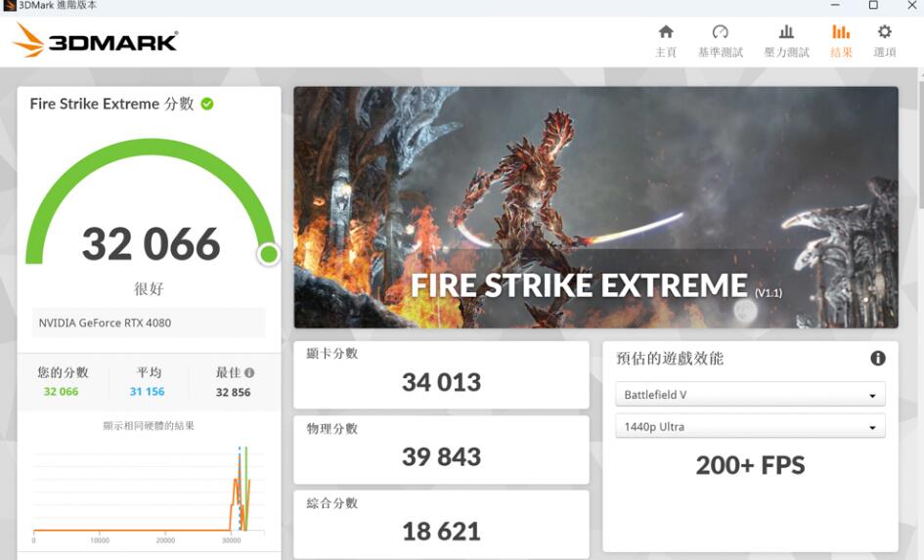Click the Fire Strike Extreme 分數 heading
Viewport: 924px width, 560px height.
[x=112, y=104]
